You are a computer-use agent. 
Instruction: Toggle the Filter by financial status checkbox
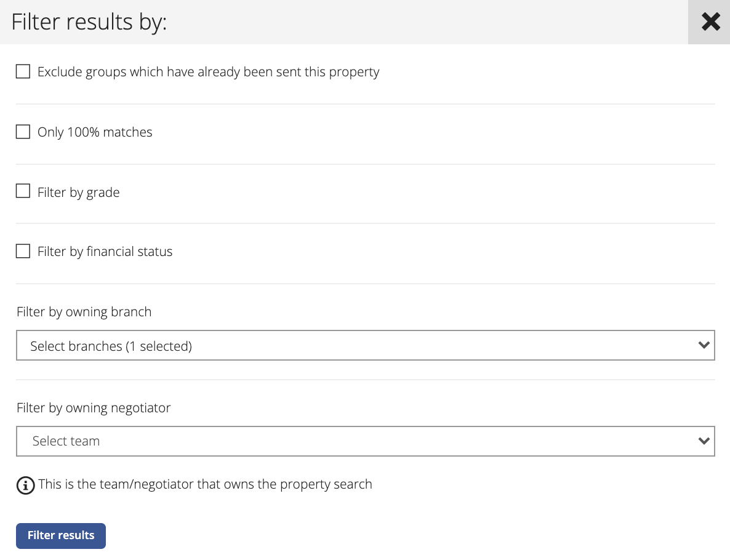click(23, 251)
